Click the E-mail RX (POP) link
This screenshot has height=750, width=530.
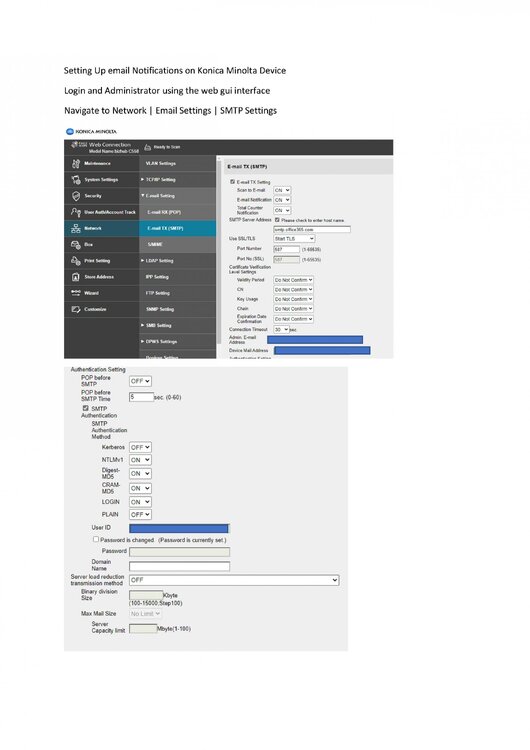coord(177,212)
